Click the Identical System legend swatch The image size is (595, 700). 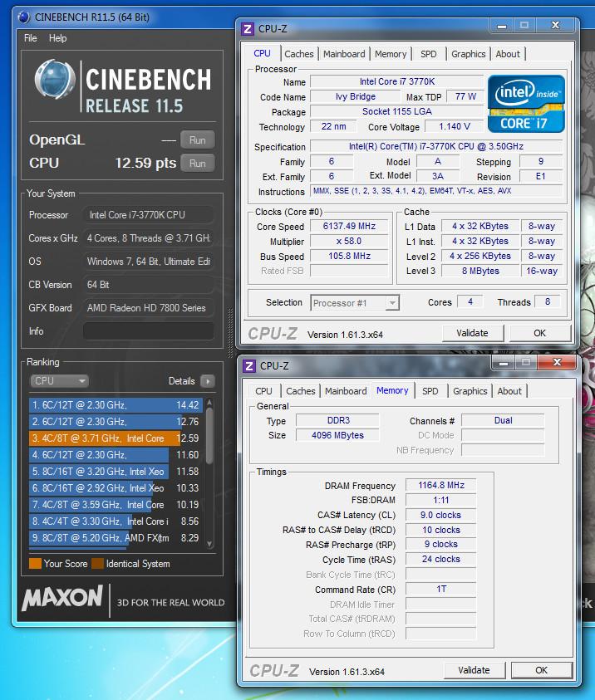(x=97, y=564)
